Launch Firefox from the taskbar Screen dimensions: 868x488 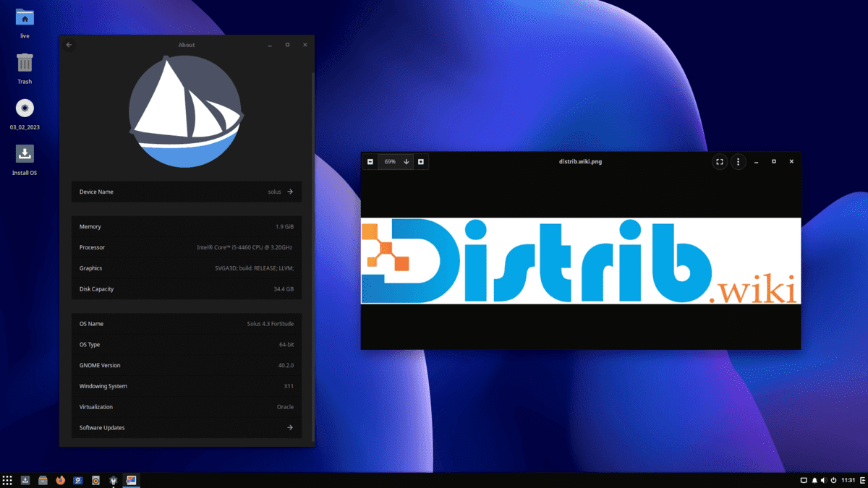(61, 480)
